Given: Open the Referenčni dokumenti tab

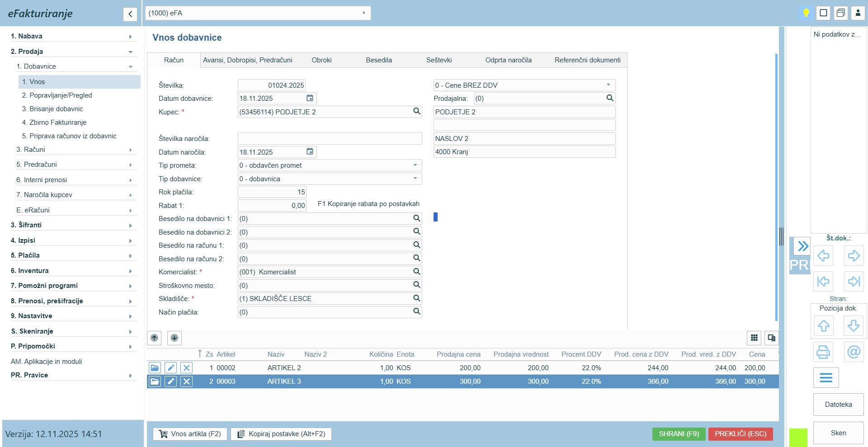Looking at the screenshot, I should tap(587, 60).
